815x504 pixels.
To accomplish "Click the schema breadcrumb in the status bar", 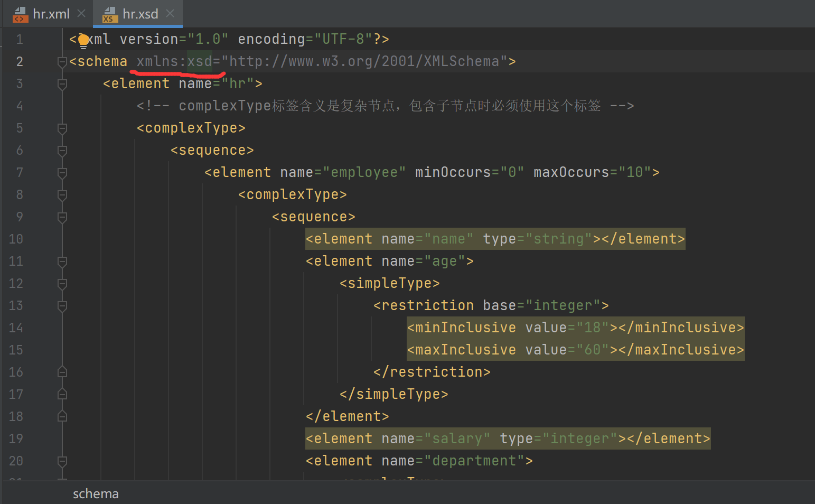I will (96, 493).
